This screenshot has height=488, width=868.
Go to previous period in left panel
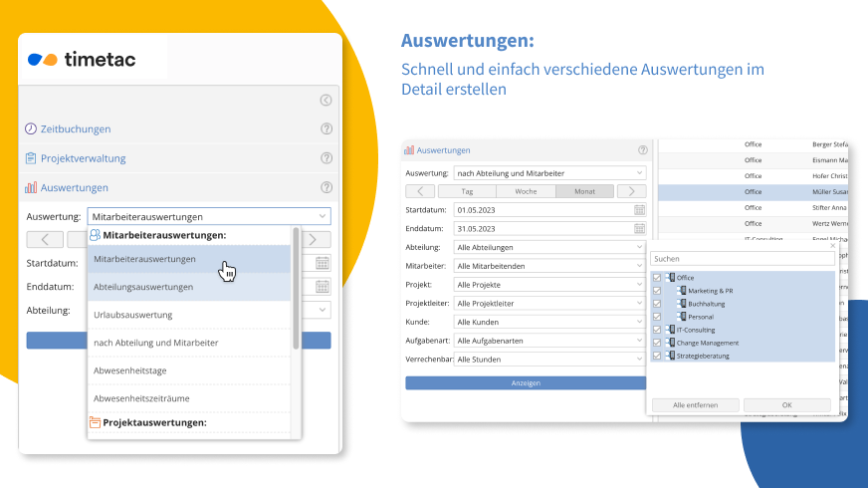pos(45,239)
